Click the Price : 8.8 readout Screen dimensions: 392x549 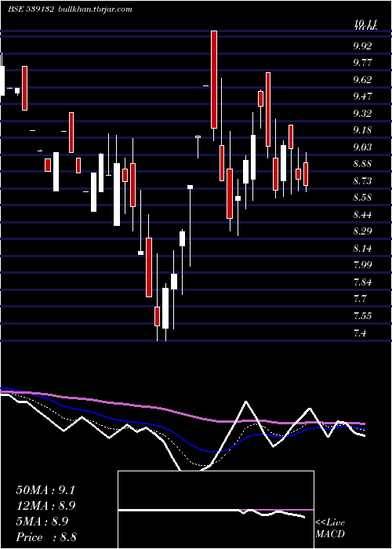point(46,537)
